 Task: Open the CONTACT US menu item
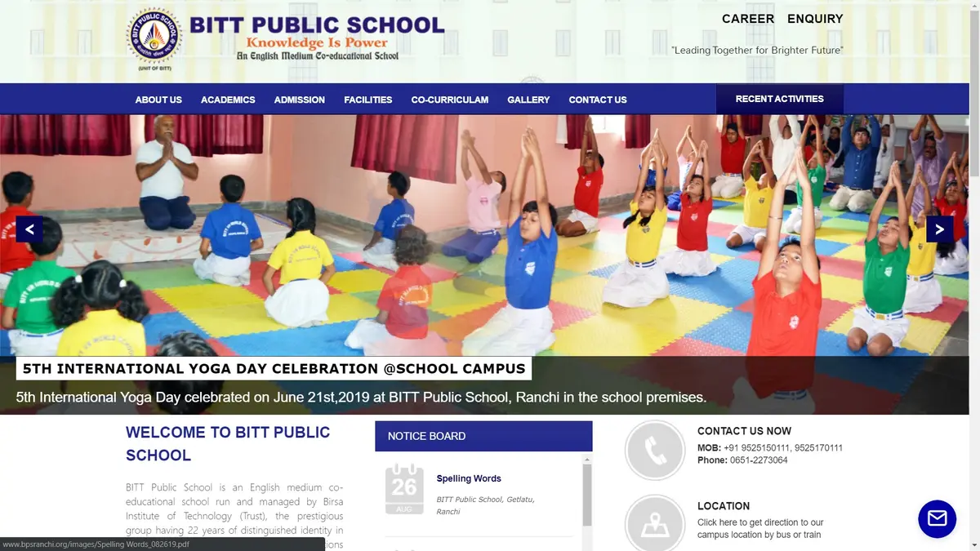tap(598, 100)
